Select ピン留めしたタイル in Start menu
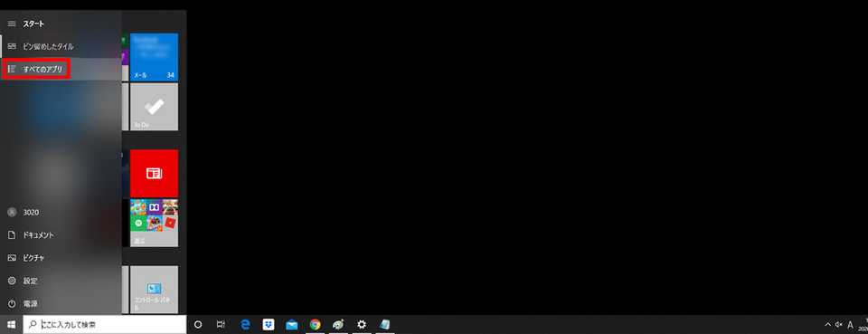 (x=61, y=46)
